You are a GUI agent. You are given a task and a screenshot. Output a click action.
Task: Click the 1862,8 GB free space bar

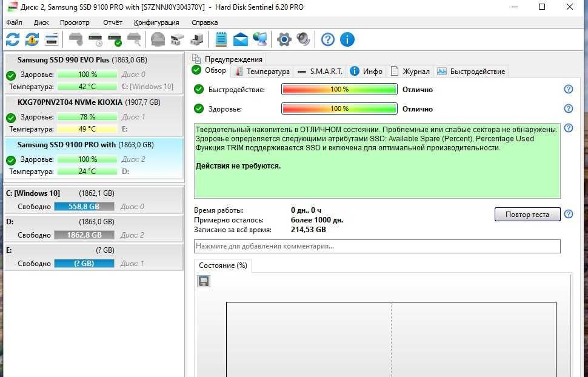pos(84,235)
